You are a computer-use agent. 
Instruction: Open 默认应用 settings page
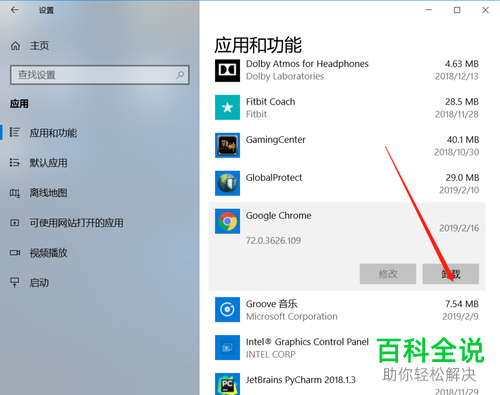coord(48,163)
